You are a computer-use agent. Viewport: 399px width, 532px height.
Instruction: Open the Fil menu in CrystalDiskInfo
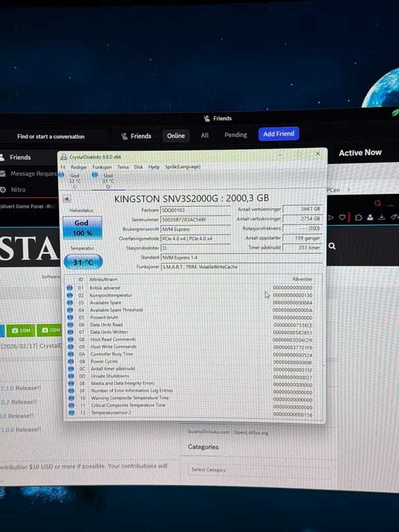point(63,167)
